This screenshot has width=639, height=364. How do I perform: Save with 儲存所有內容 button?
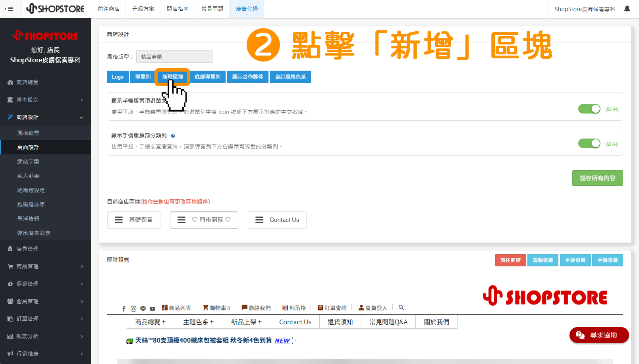pos(597,178)
